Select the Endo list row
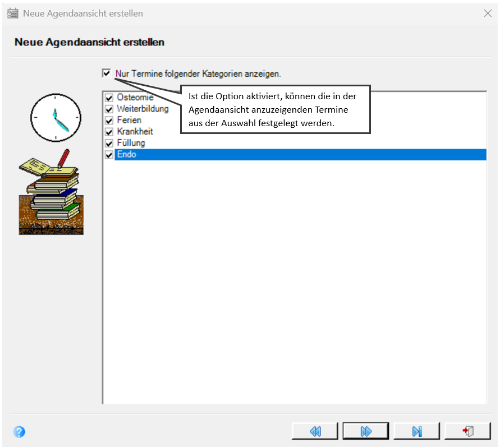The height and width of the screenshot is (448, 500). 300,155
